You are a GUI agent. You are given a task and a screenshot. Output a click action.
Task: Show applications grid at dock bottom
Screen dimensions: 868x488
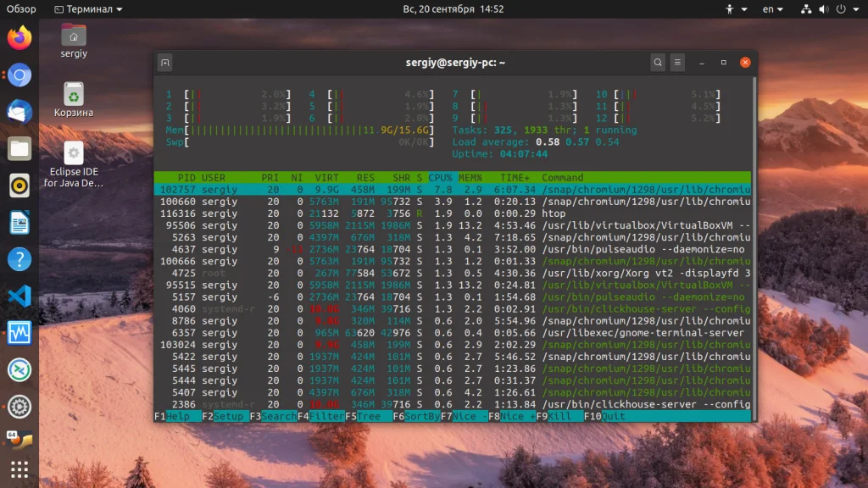19,469
